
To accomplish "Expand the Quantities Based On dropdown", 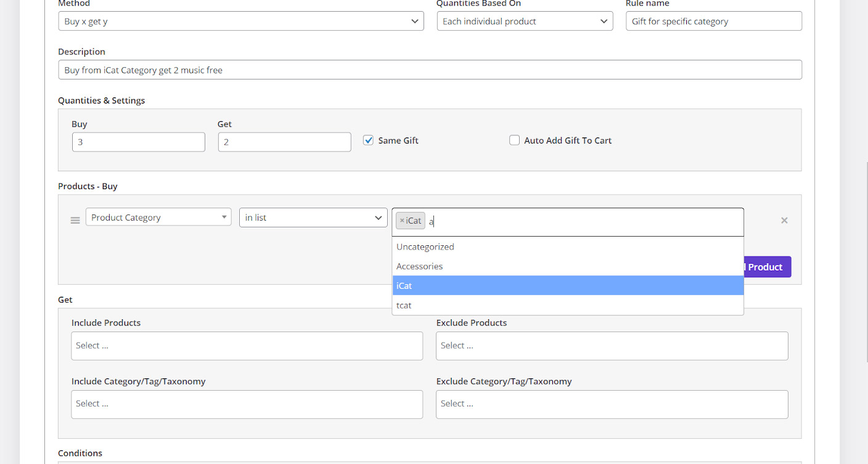I will tap(525, 22).
